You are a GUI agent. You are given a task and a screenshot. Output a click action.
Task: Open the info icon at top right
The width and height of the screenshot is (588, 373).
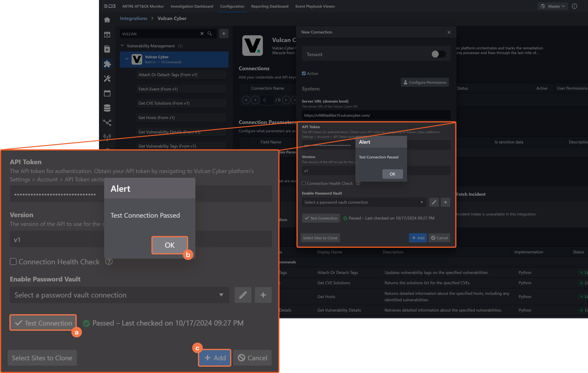(574, 6)
